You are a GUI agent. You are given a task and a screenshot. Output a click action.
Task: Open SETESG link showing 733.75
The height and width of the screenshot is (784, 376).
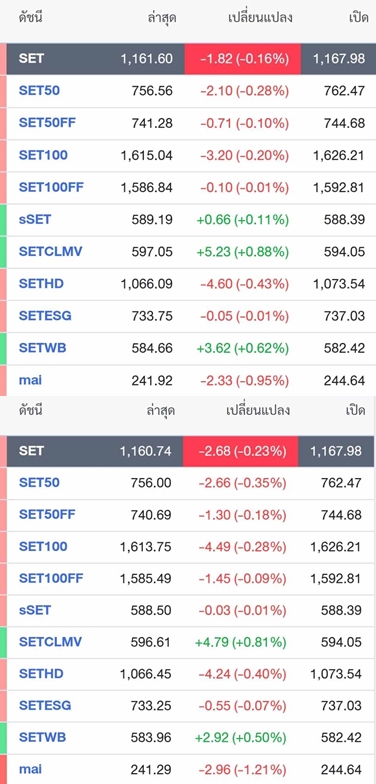tap(45, 316)
